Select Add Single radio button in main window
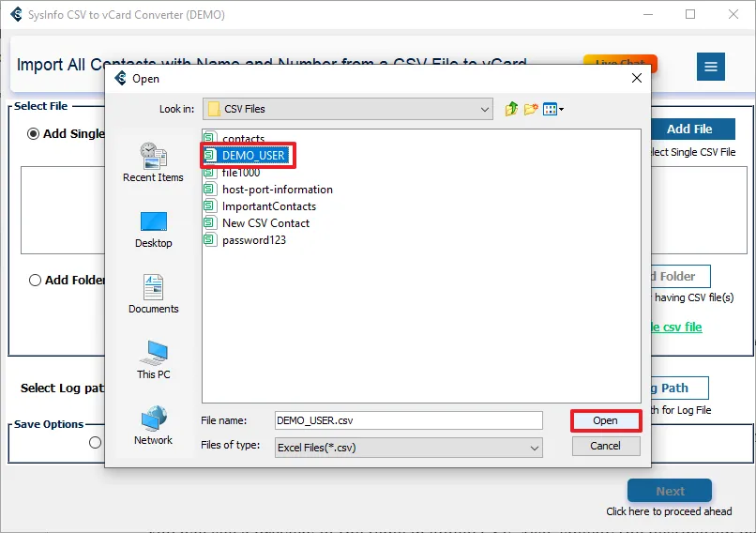Viewport: 756px width, 533px height. coord(33,133)
